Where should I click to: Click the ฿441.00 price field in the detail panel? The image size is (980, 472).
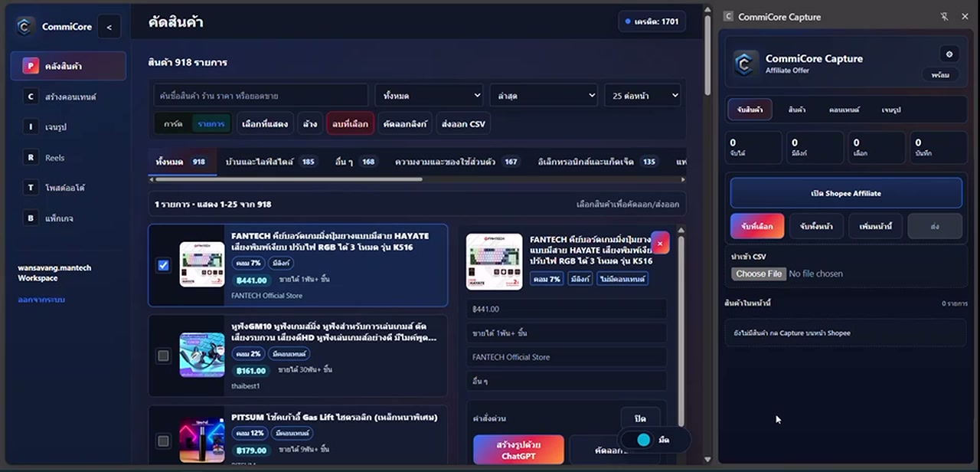click(x=567, y=309)
